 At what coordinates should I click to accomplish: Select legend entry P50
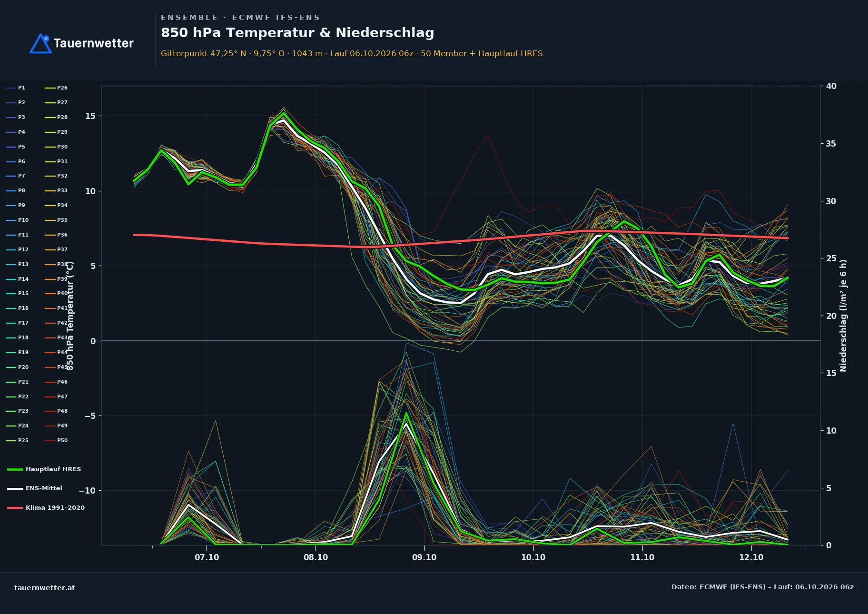click(x=56, y=440)
